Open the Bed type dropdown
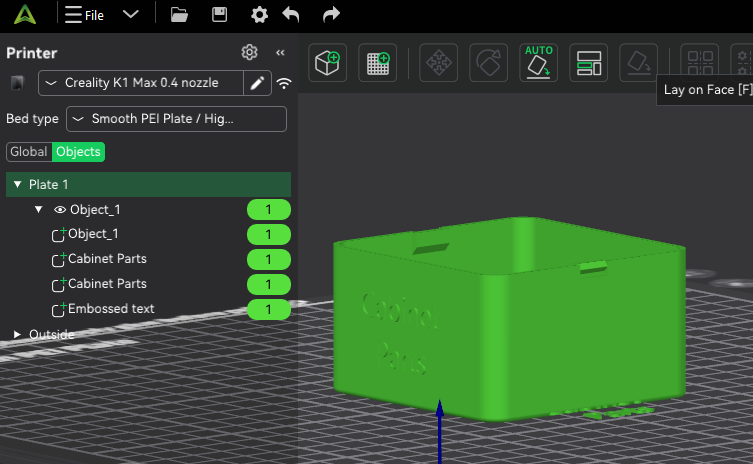 (x=176, y=119)
